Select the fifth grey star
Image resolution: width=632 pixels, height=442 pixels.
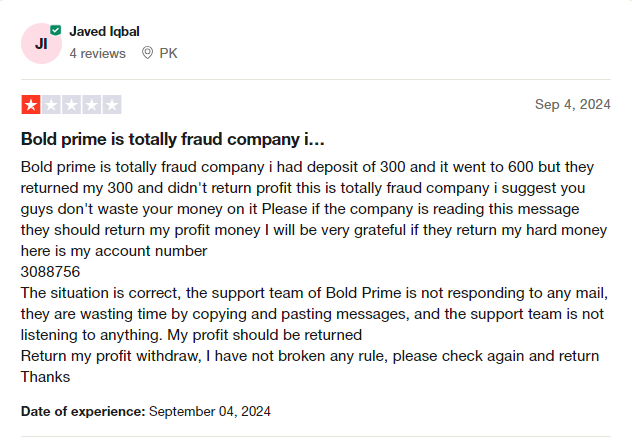click(112, 105)
